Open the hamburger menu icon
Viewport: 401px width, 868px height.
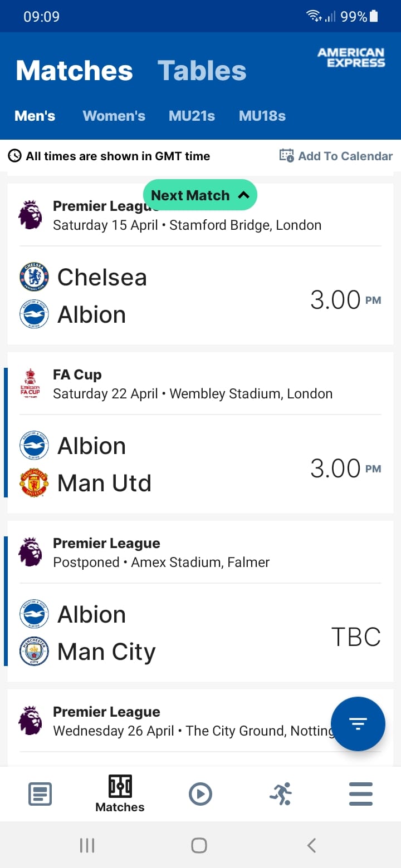pyautogui.click(x=361, y=793)
